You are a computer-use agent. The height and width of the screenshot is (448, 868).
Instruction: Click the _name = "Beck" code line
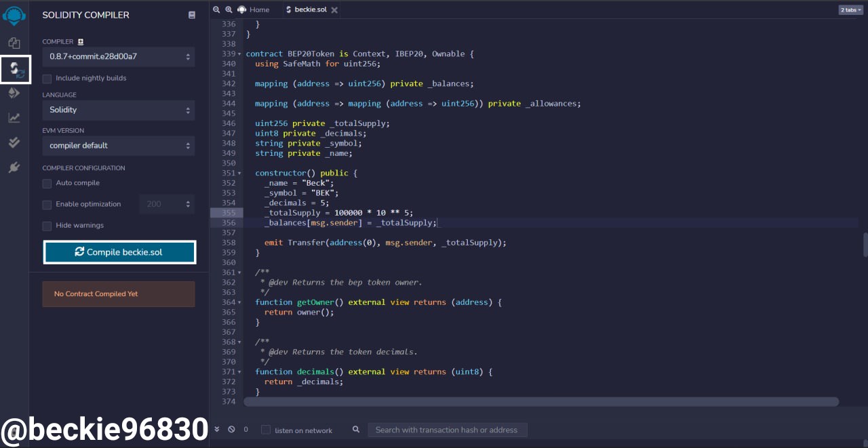pyautogui.click(x=299, y=183)
